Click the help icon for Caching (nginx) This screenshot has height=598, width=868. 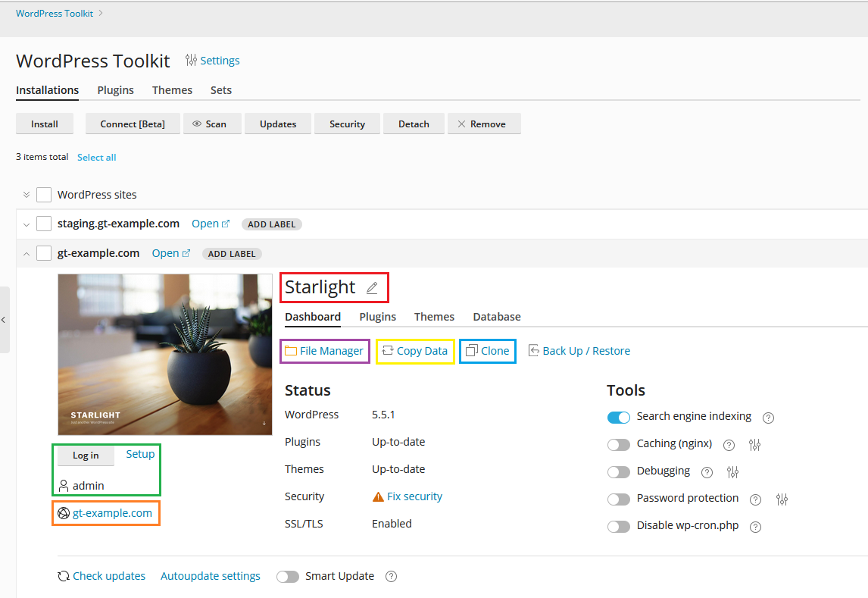(729, 445)
